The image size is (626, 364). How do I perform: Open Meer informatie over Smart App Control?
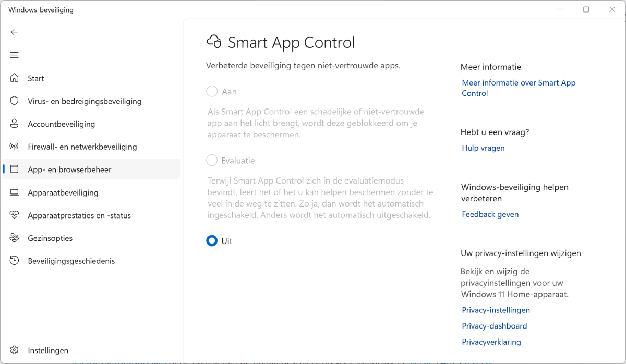pos(518,88)
